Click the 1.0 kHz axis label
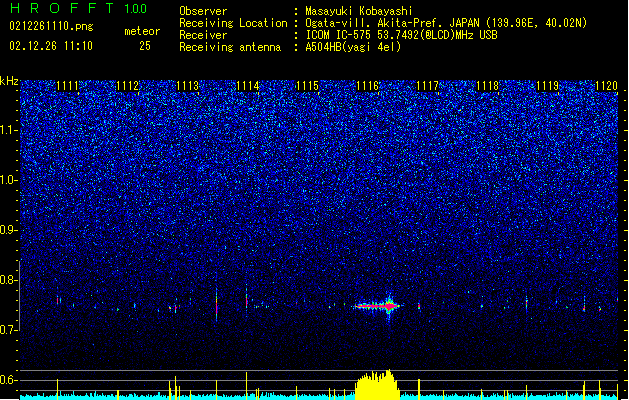This screenshot has height=400, width=629. (9, 180)
